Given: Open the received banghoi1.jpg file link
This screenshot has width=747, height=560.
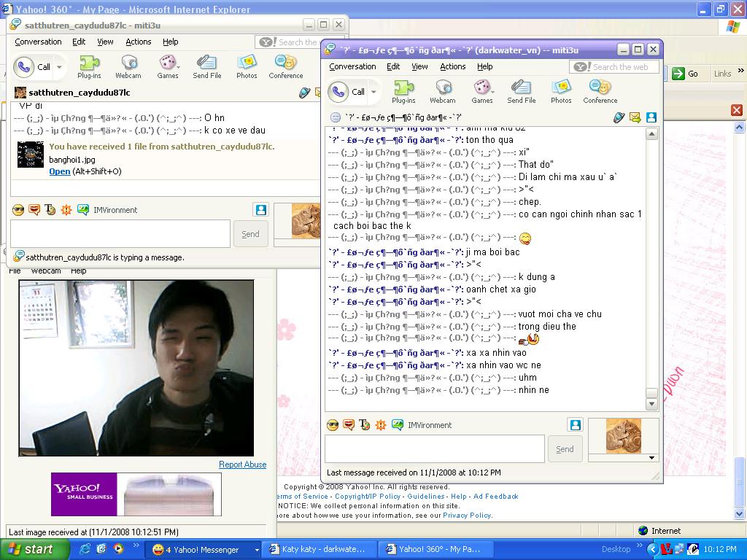Looking at the screenshot, I should tap(59, 171).
